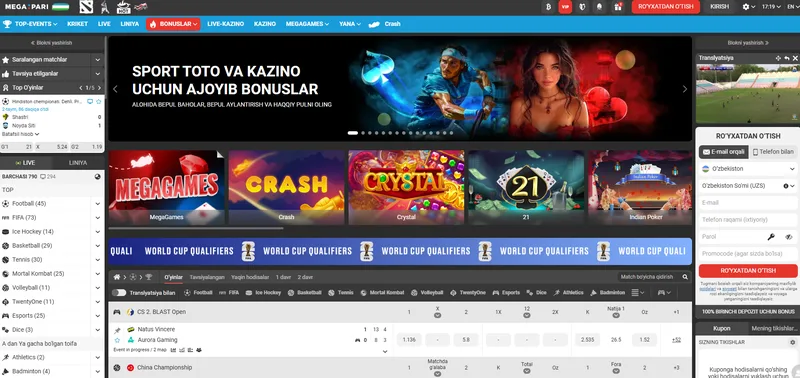Image resolution: width=800 pixels, height=378 pixels.
Task: Click the Bitcoin payments icon
Action: tap(548, 7)
